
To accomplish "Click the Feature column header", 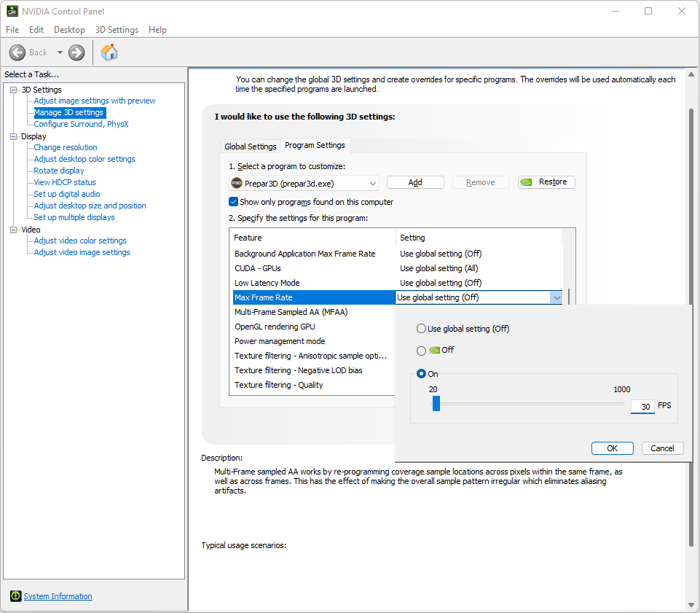I will coord(312,238).
